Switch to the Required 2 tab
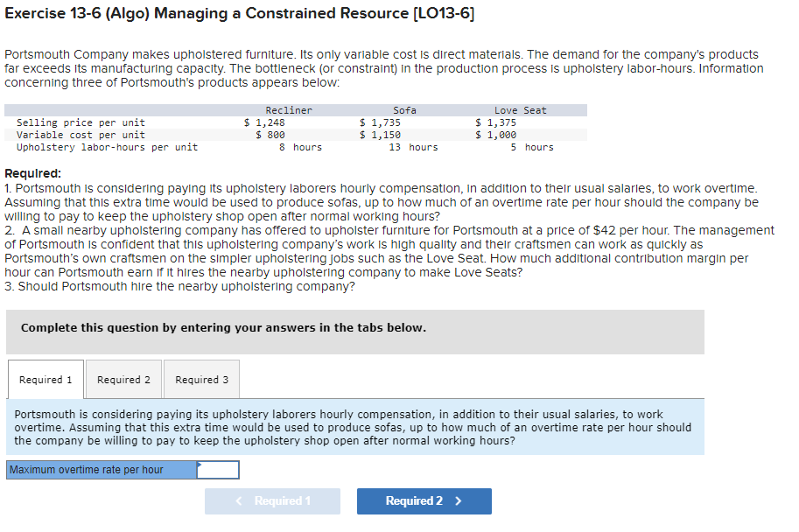Image resolution: width=799 pixels, height=532 pixels. [x=123, y=379]
